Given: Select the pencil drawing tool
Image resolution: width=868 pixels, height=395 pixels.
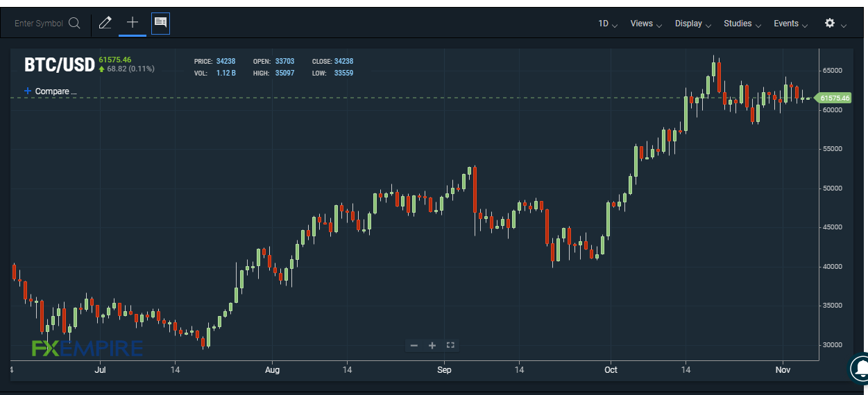Looking at the screenshot, I should 105,23.
